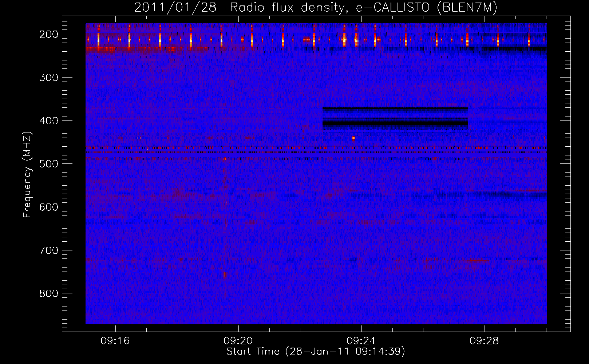Click the "Frequency (MHZ)" axis label
Screen dimensions: 589x364
(27, 174)
